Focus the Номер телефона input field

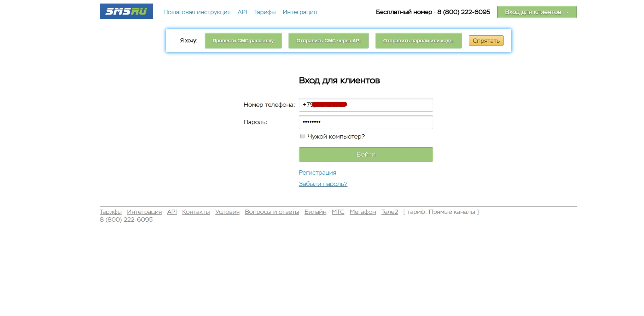coord(366,105)
